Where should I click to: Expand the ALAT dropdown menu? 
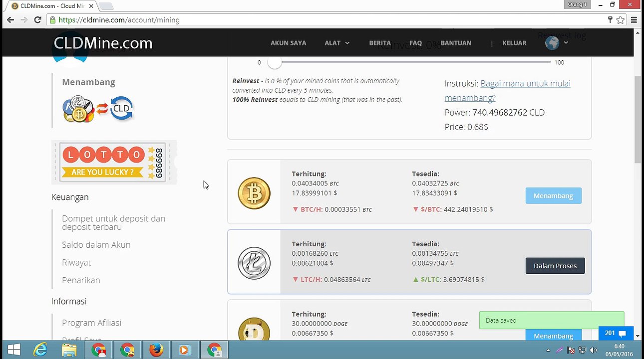coord(337,43)
